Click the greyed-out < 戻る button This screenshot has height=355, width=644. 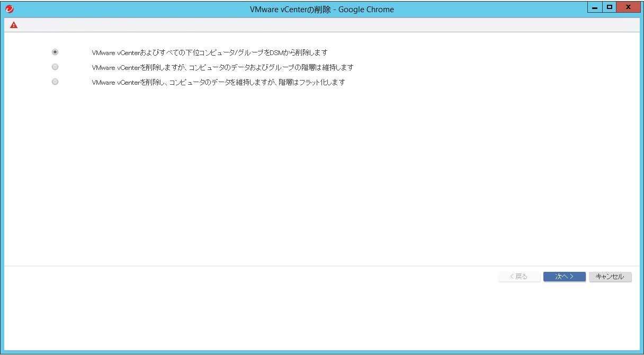(x=519, y=277)
